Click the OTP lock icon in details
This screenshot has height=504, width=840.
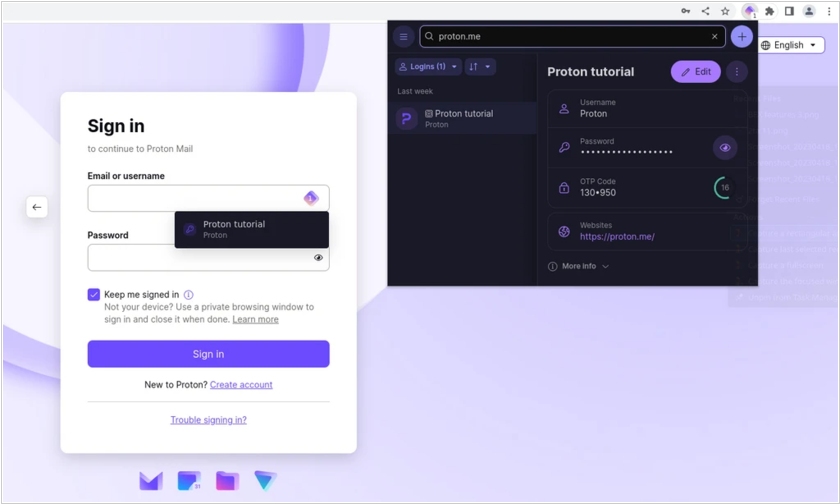(x=564, y=188)
